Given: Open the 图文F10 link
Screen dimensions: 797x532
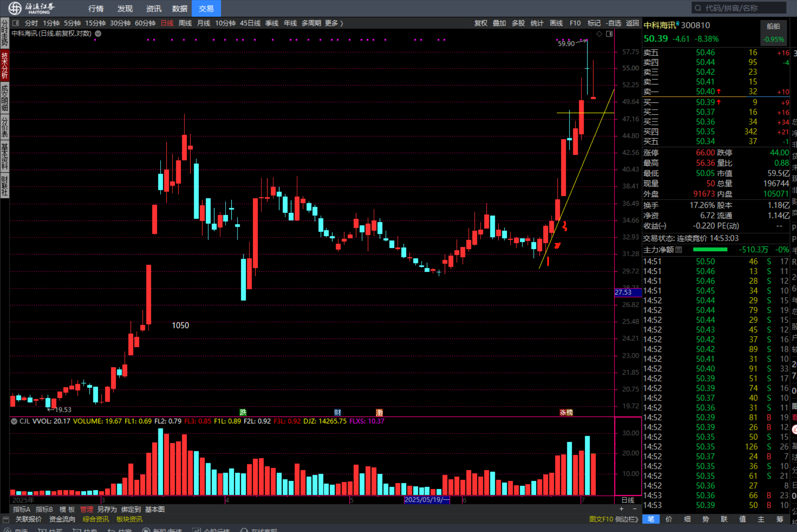Looking at the screenshot, I should coord(601,519).
